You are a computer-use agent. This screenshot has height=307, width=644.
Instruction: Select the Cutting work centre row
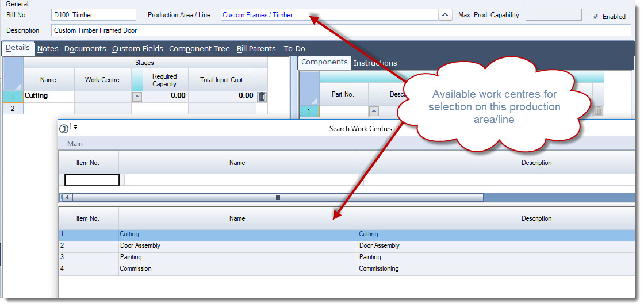coord(347,235)
